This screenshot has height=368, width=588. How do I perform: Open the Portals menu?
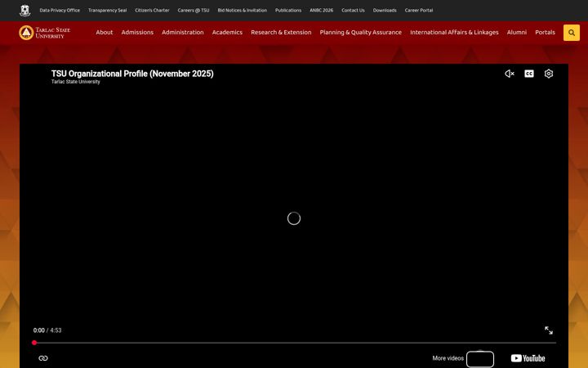coord(545,32)
